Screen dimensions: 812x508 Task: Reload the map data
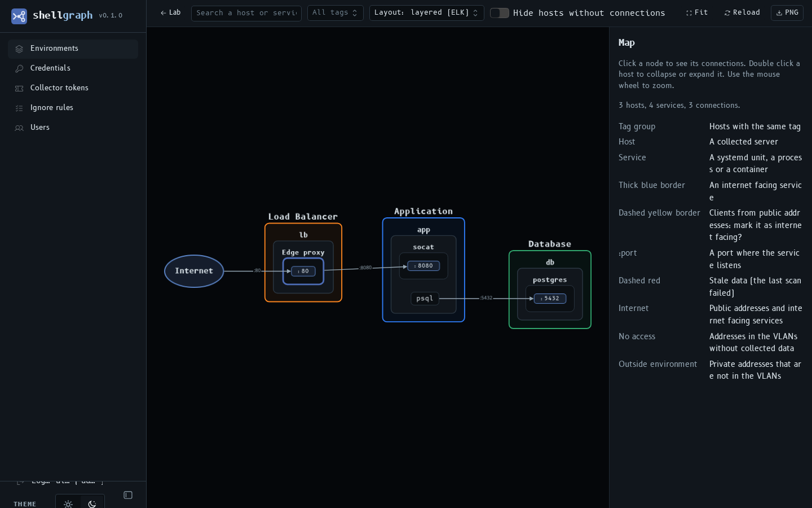(742, 13)
